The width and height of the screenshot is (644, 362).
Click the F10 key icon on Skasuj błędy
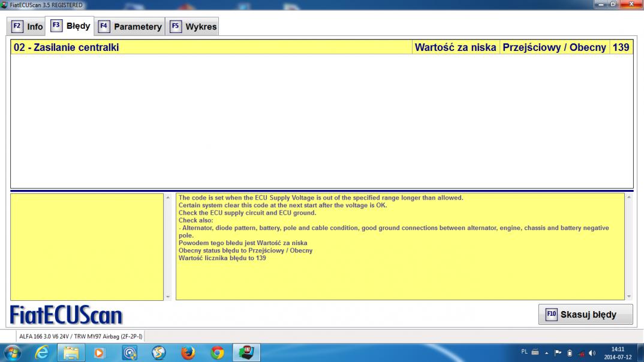[551, 315]
